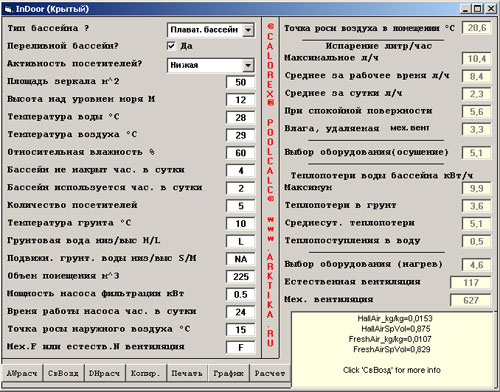Viewport: 500px width, 392px height.
Task: Click the СвВозд button
Action: 63,373
